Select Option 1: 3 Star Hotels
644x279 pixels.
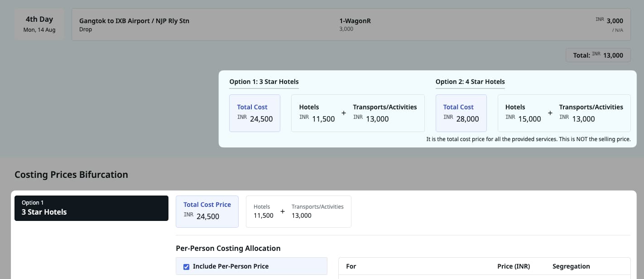264,82
